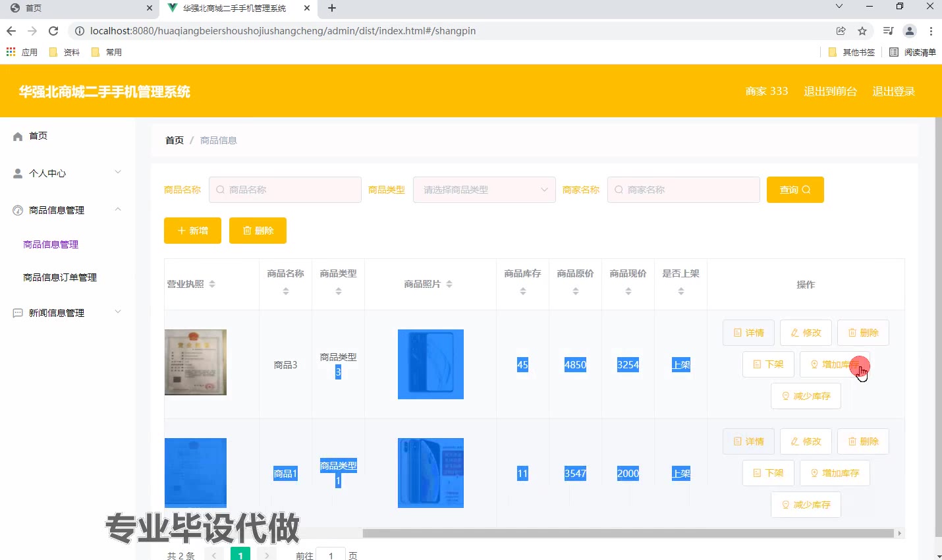The image size is (942, 560).
Task: Click the share page icon in address bar
Action: coord(841,31)
